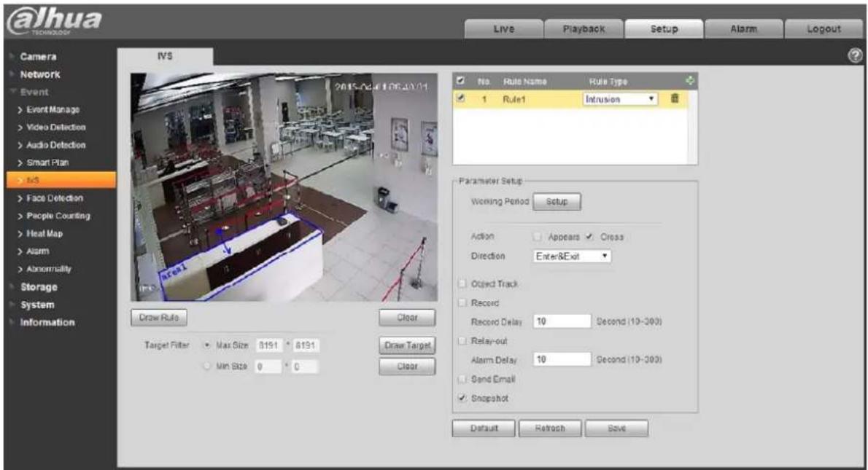The image size is (868, 470).
Task: Open the Alarm item under Event
Action: (x=38, y=251)
